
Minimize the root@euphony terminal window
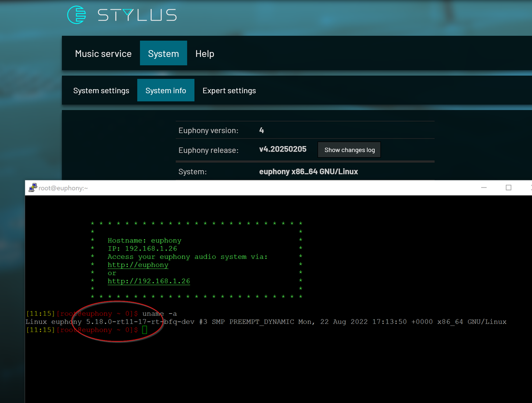pos(484,187)
